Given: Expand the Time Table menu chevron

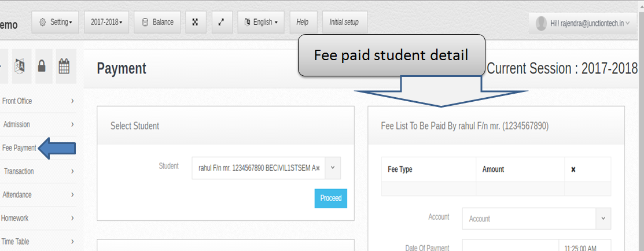Looking at the screenshot, I should (72, 242).
